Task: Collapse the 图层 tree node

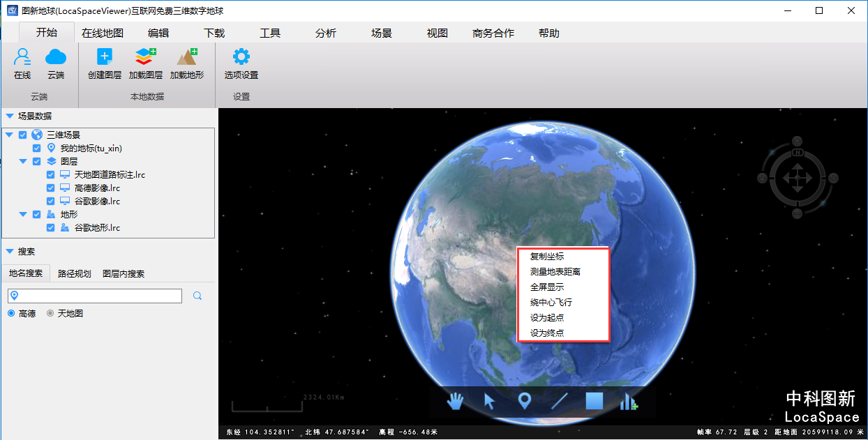Action: pos(23,162)
